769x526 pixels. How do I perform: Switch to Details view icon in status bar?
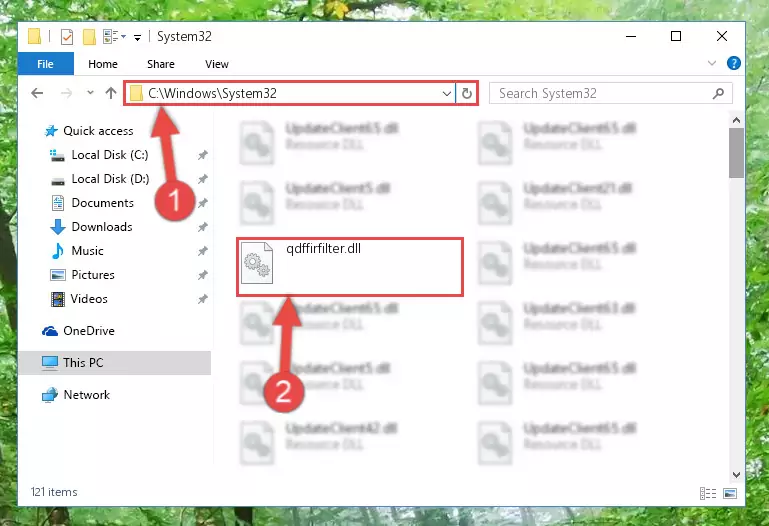coord(708,493)
